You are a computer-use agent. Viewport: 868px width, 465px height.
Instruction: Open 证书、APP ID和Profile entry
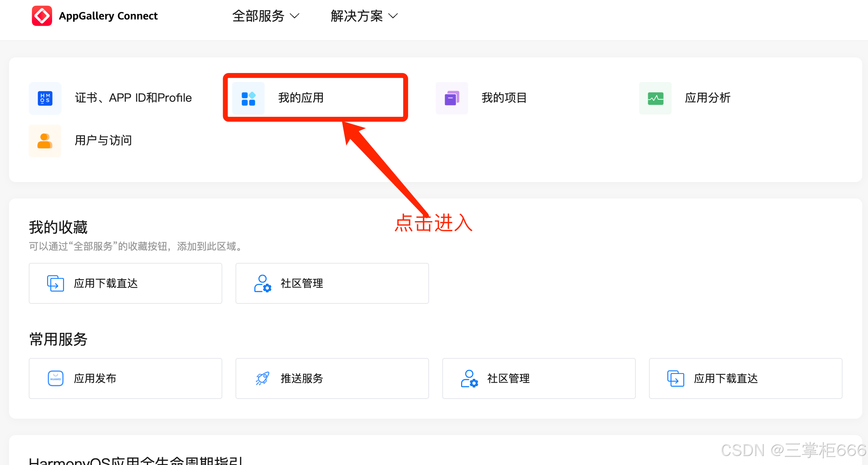(133, 98)
